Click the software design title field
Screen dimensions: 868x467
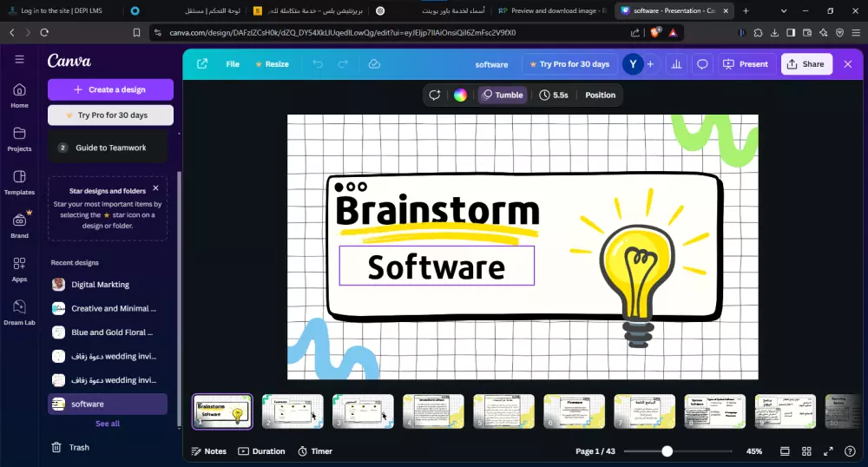[x=491, y=64]
